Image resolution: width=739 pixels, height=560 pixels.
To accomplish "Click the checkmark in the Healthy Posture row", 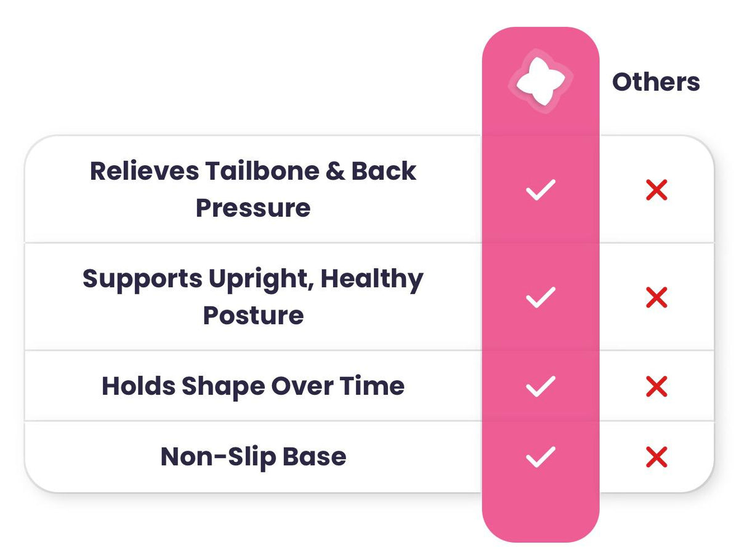I will [540, 298].
